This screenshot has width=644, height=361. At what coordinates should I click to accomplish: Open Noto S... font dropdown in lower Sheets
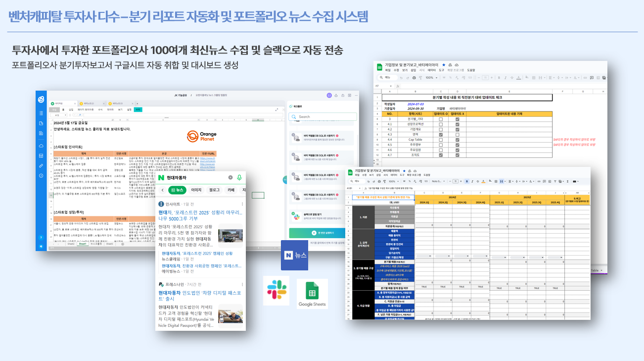click(x=438, y=181)
